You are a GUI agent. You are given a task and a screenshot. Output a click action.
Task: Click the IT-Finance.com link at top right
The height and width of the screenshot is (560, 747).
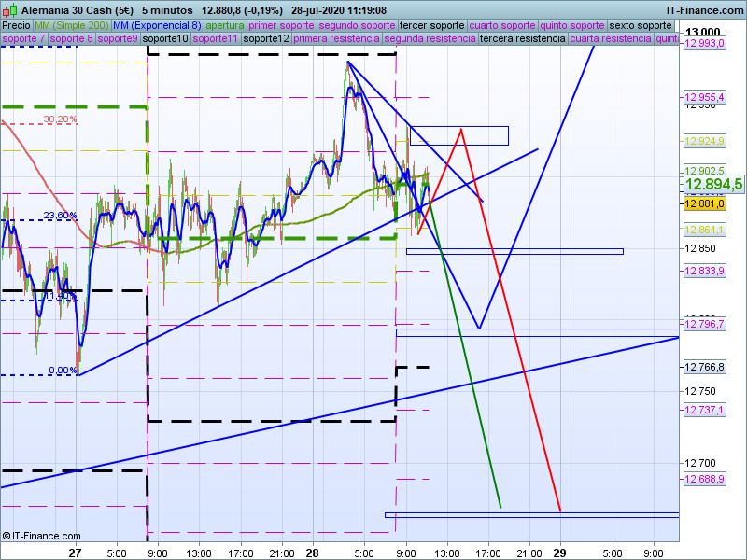click(707, 10)
